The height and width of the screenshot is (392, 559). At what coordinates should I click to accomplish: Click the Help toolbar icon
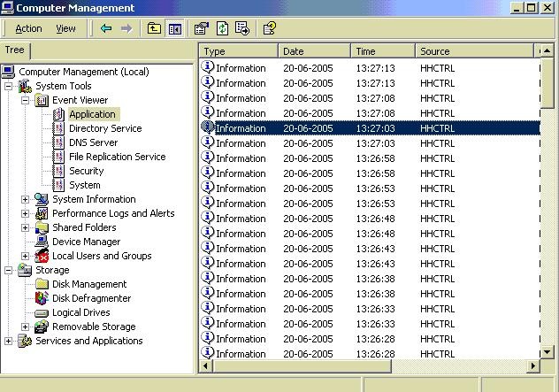click(x=270, y=28)
